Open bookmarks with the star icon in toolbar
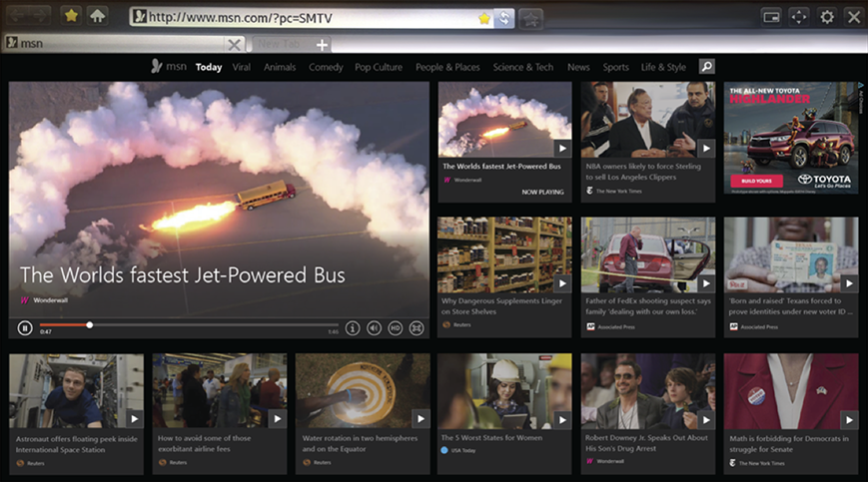 [71, 16]
